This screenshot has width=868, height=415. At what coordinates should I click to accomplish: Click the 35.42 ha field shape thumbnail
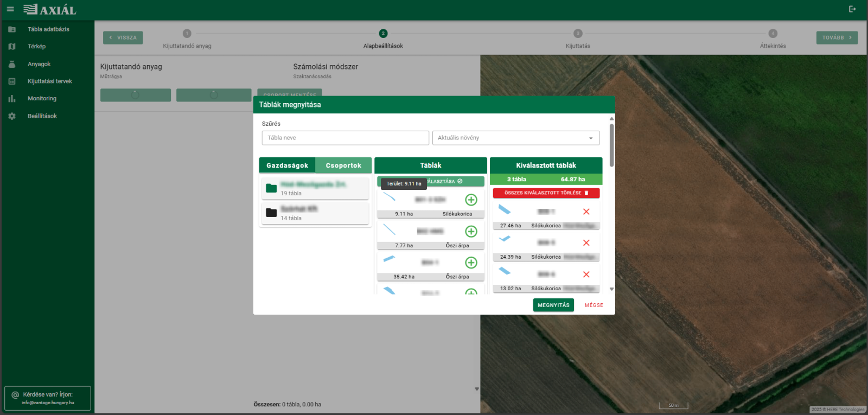coord(389,259)
